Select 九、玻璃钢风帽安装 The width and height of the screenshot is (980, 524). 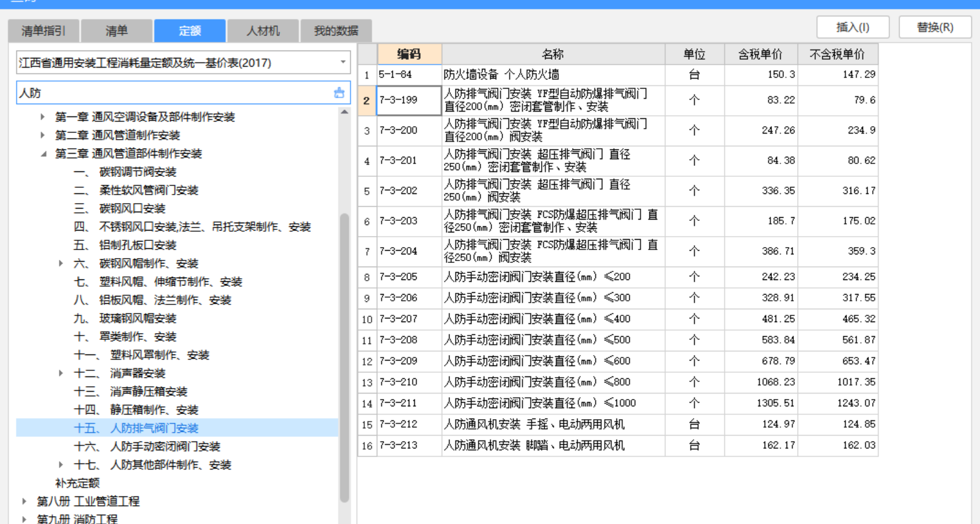tap(125, 318)
